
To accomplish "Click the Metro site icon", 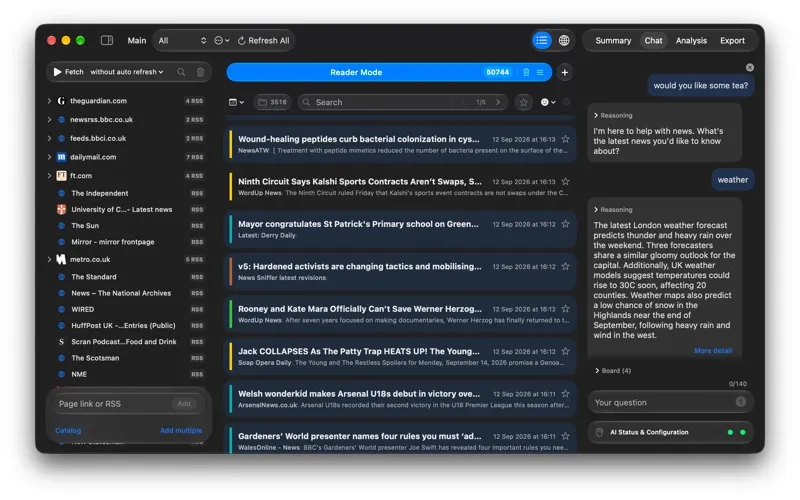I will click(x=61, y=259).
